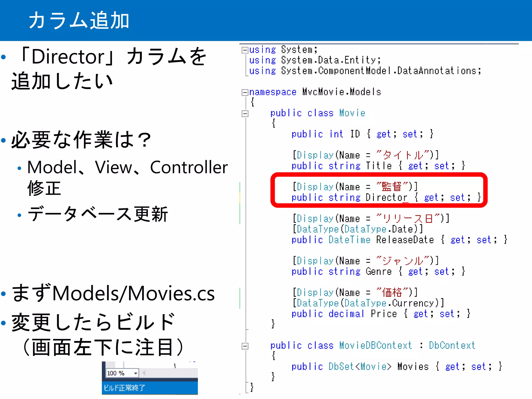Click the Movie class name in declaration
The height and width of the screenshot is (399, 532).
tap(352, 113)
